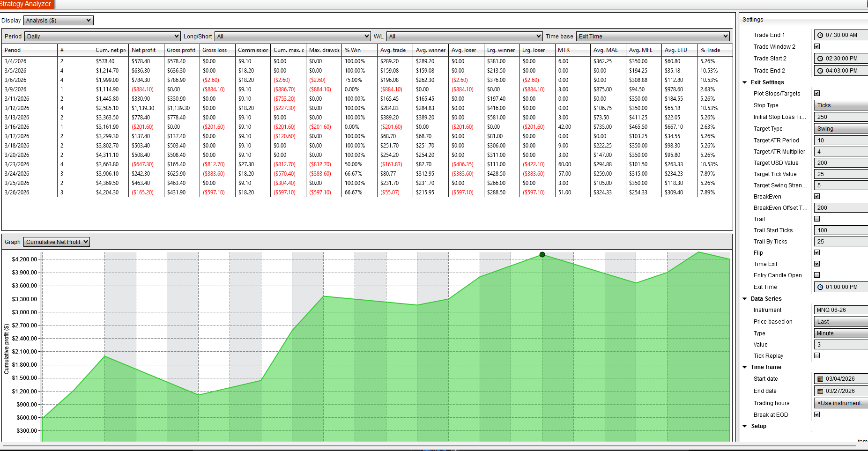Collapse the Data Series section
The image size is (868, 451).
[745, 299]
